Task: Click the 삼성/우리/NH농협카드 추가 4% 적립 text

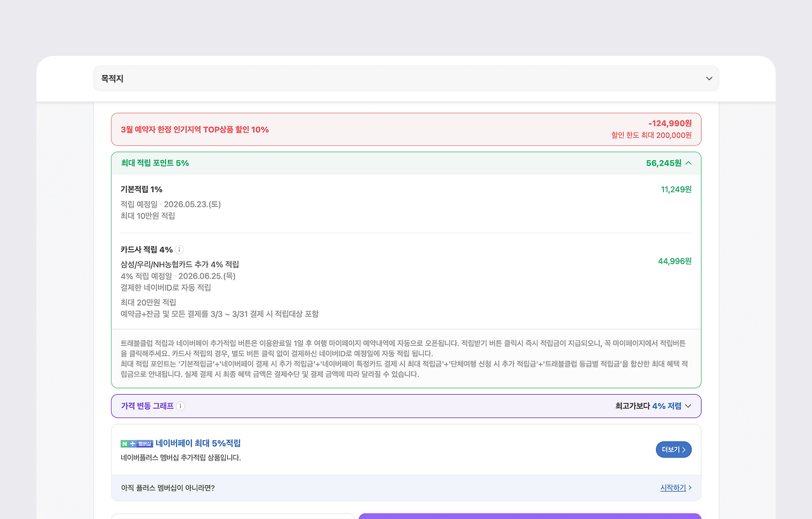Action: [180, 264]
